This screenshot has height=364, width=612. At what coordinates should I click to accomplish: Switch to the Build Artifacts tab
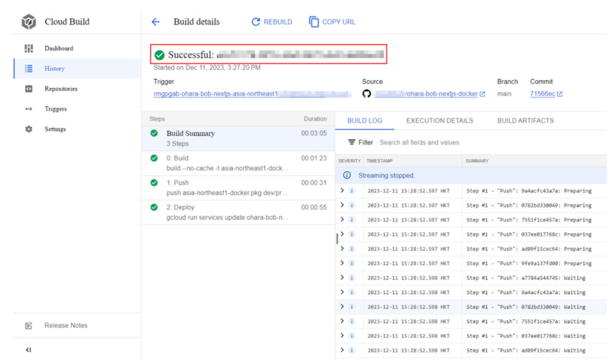pyautogui.click(x=525, y=121)
